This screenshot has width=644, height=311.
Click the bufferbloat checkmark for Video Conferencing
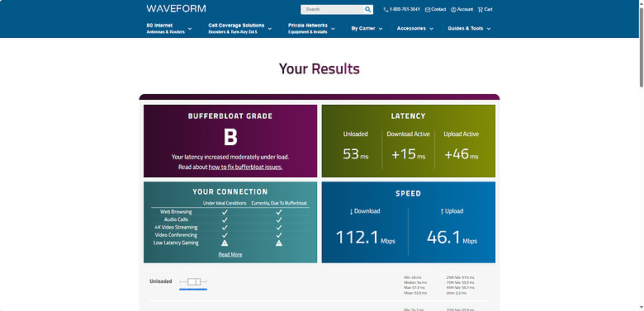279,235
